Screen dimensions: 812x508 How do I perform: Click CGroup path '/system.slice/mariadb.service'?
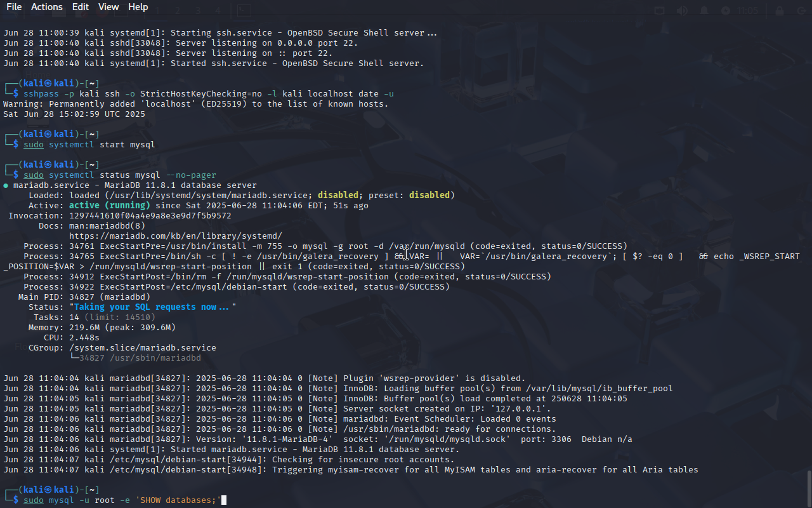tap(143, 348)
